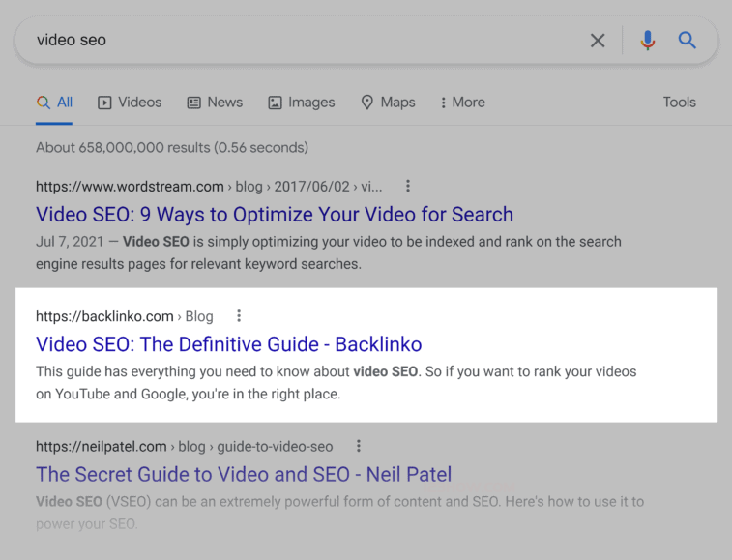Open three-dot menu beside the backlinko.com result
Screen dimensions: 732x560
(x=239, y=316)
